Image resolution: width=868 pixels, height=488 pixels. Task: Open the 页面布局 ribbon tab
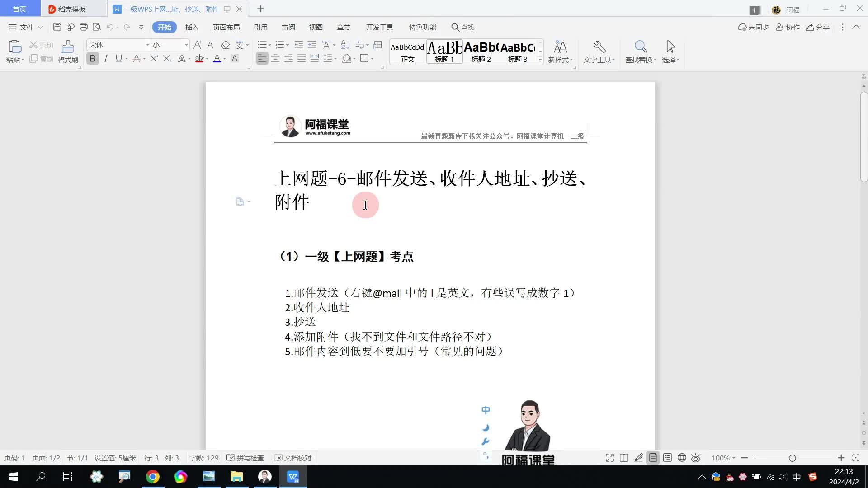[226, 27]
